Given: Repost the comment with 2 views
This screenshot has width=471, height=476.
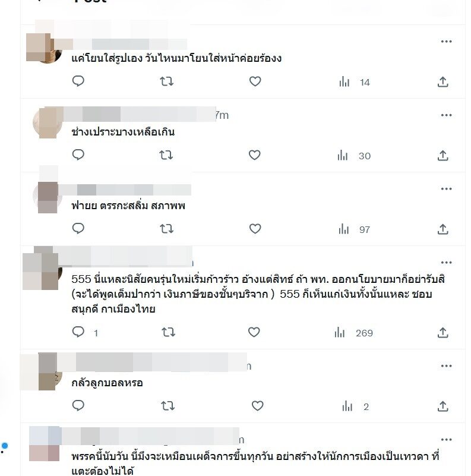Looking at the screenshot, I should [x=168, y=406].
